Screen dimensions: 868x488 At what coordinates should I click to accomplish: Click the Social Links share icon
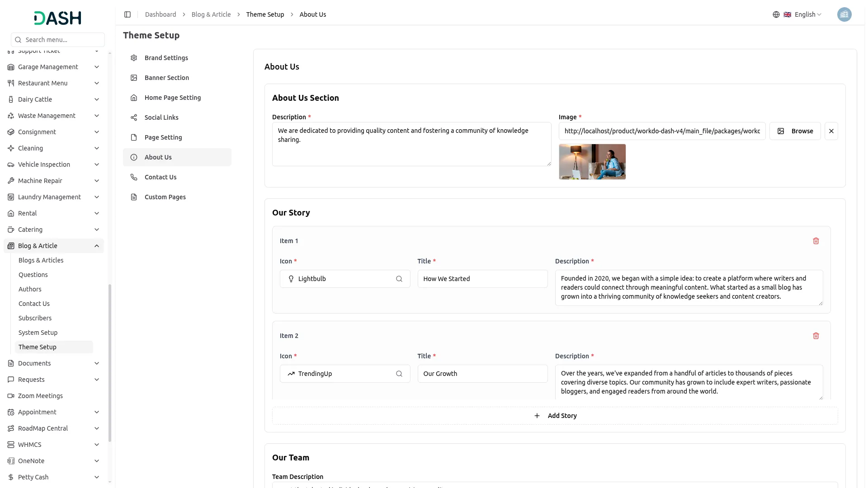133,117
